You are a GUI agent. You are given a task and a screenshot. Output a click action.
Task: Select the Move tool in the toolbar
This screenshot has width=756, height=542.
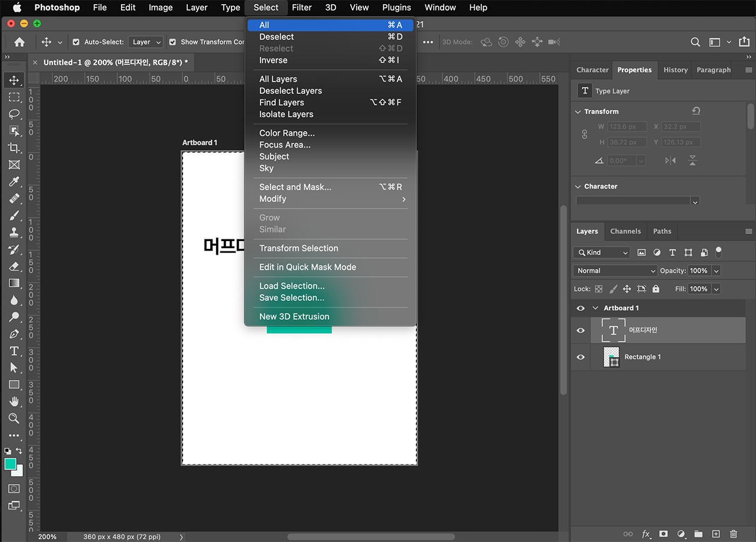[14, 80]
